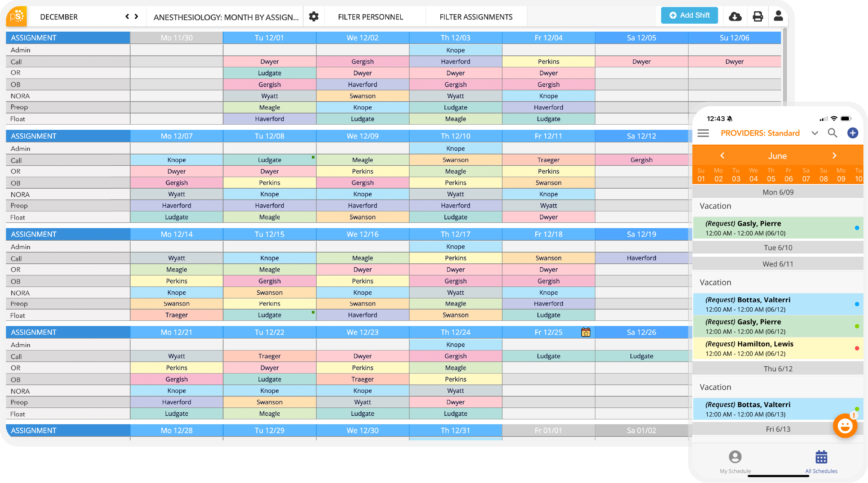Open the FILTER PERSONNEL menu

click(370, 17)
